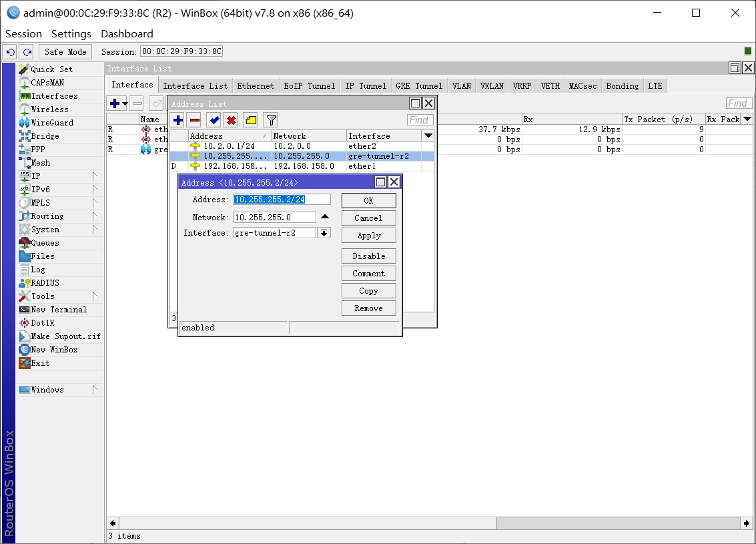Click the Filter funnel icon in Address List
This screenshot has height=544, width=756.
pos(272,120)
